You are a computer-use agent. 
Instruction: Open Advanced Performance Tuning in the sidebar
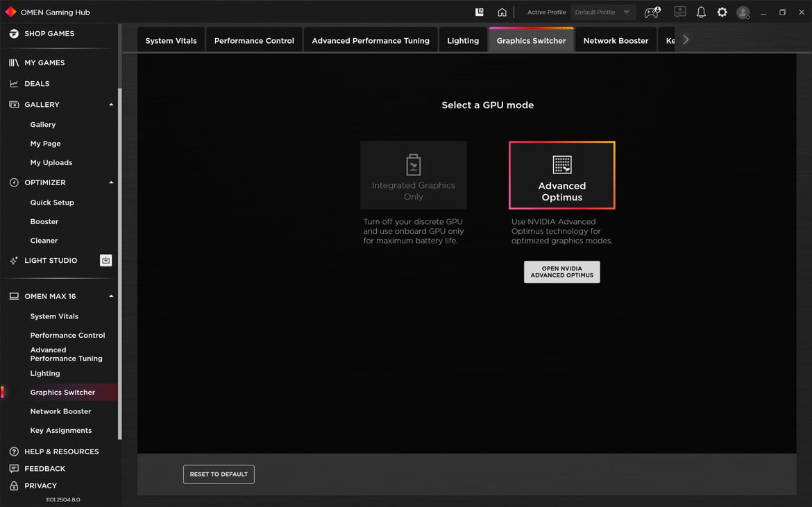click(x=67, y=354)
